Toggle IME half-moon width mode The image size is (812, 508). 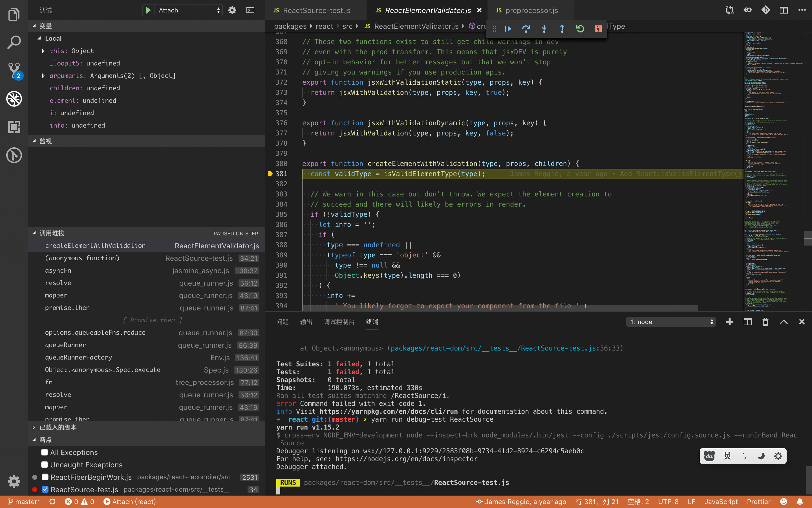click(x=761, y=456)
